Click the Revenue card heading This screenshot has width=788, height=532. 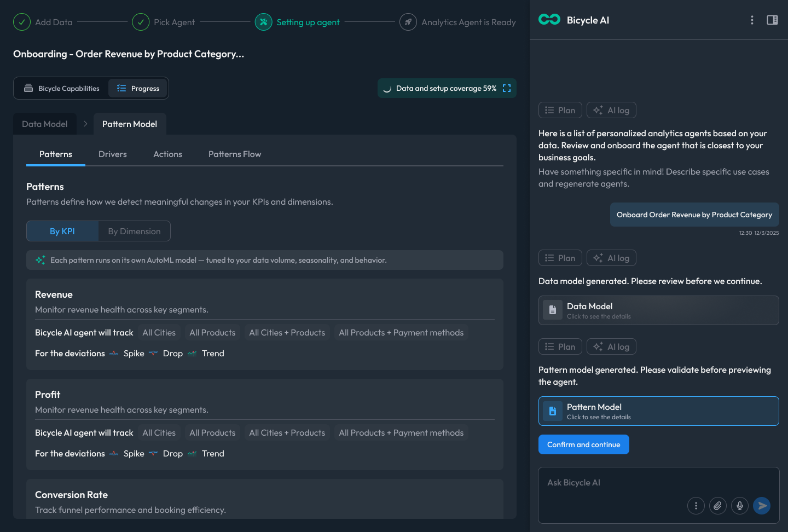pos(54,294)
